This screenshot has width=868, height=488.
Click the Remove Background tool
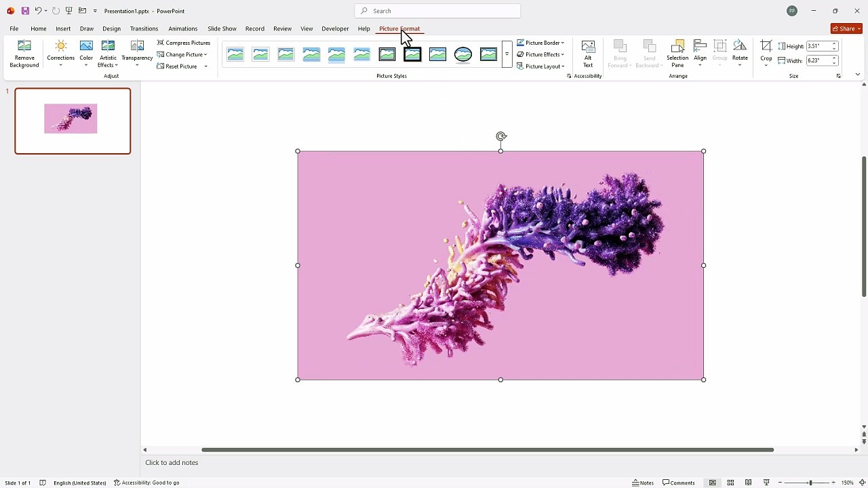point(24,54)
